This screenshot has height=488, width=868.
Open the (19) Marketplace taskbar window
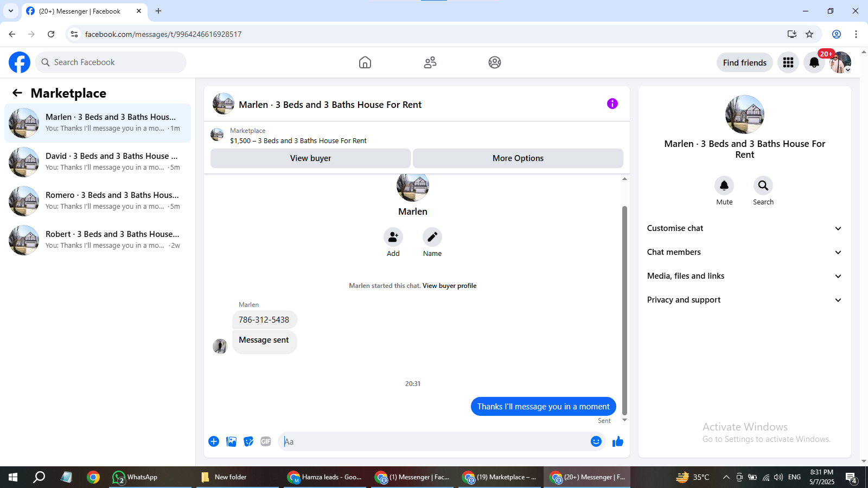[500, 477]
